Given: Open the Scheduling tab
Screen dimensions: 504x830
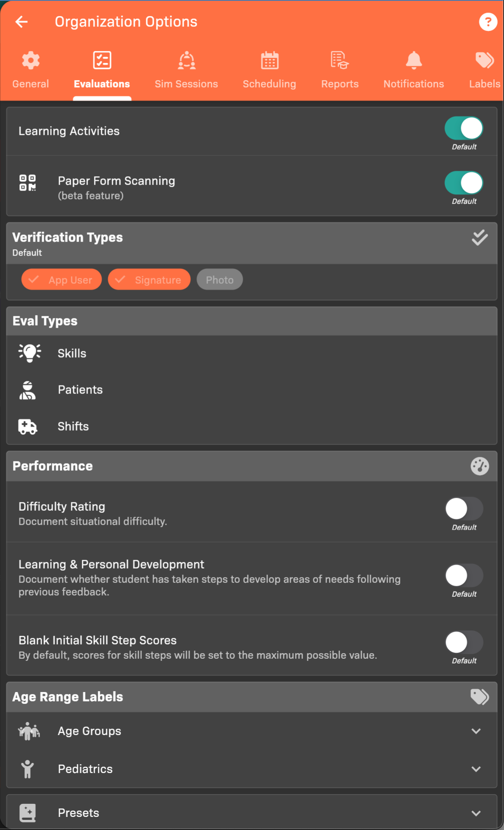Looking at the screenshot, I should (269, 70).
